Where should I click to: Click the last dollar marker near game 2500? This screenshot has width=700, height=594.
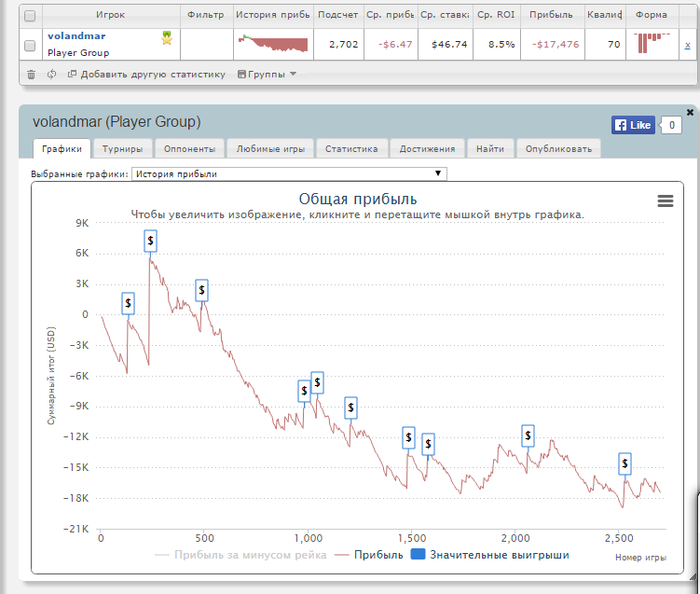[x=625, y=463]
